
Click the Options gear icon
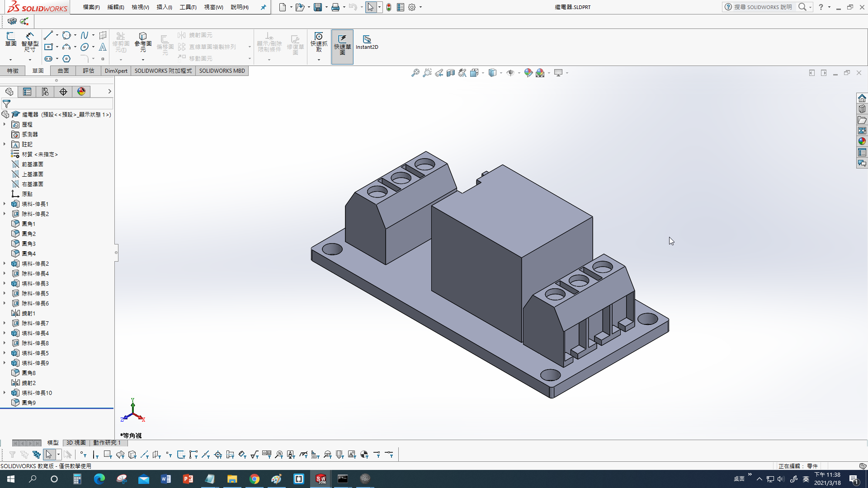[412, 7]
